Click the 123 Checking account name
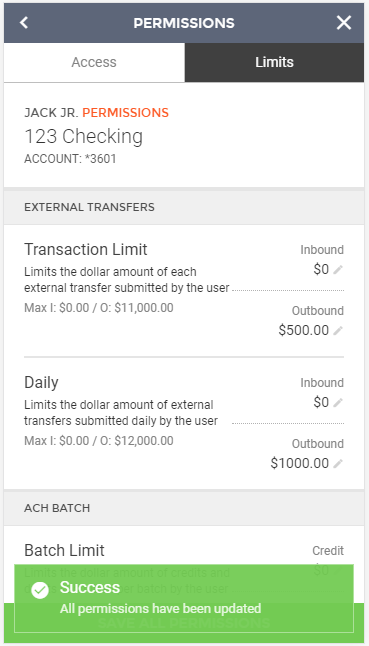 point(84,136)
